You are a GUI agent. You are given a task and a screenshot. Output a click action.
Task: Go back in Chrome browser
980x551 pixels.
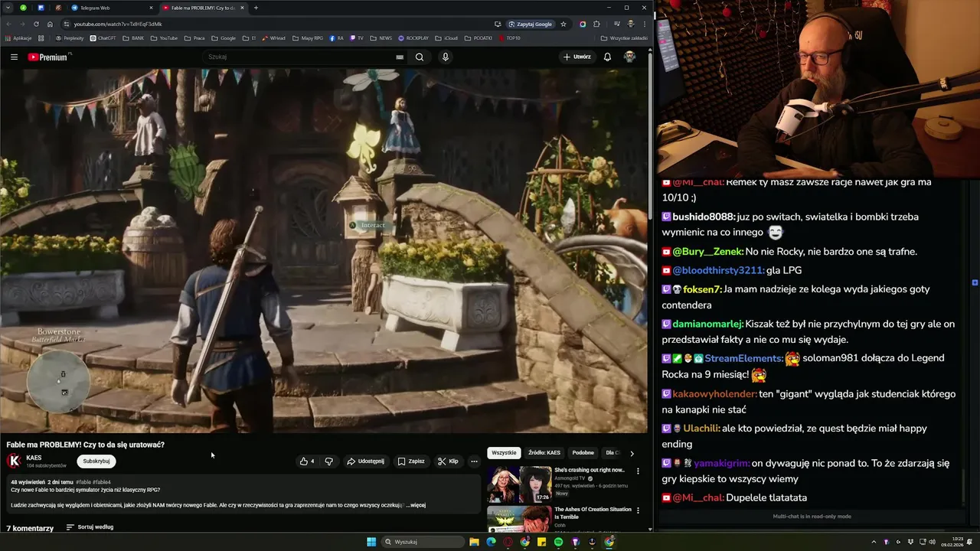[x=9, y=24]
